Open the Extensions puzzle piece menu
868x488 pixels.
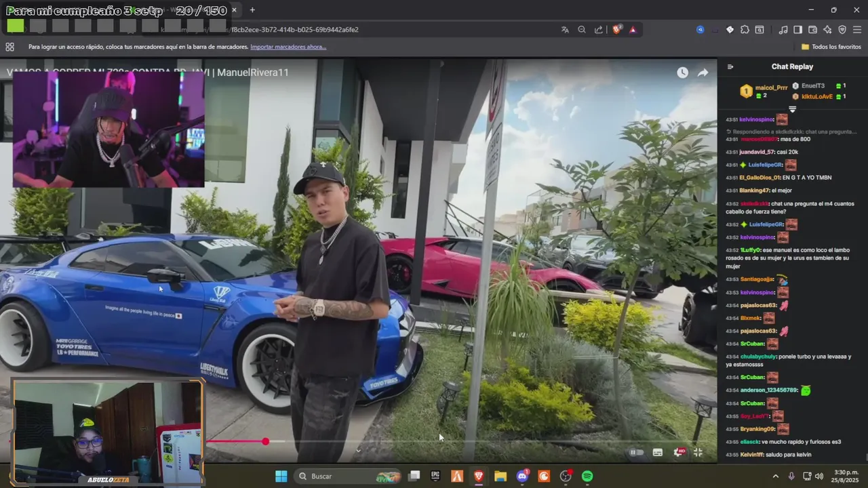click(x=745, y=30)
